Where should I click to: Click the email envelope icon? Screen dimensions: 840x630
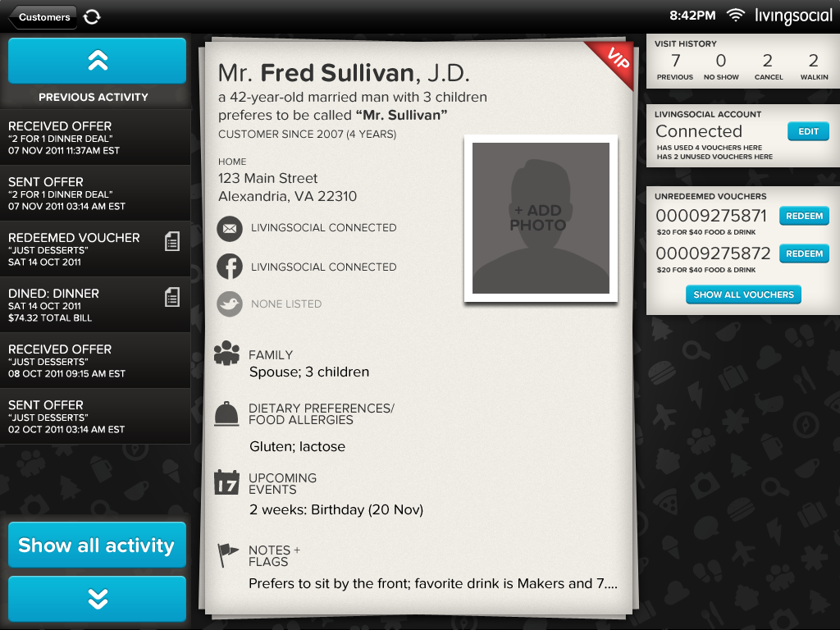click(230, 228)
